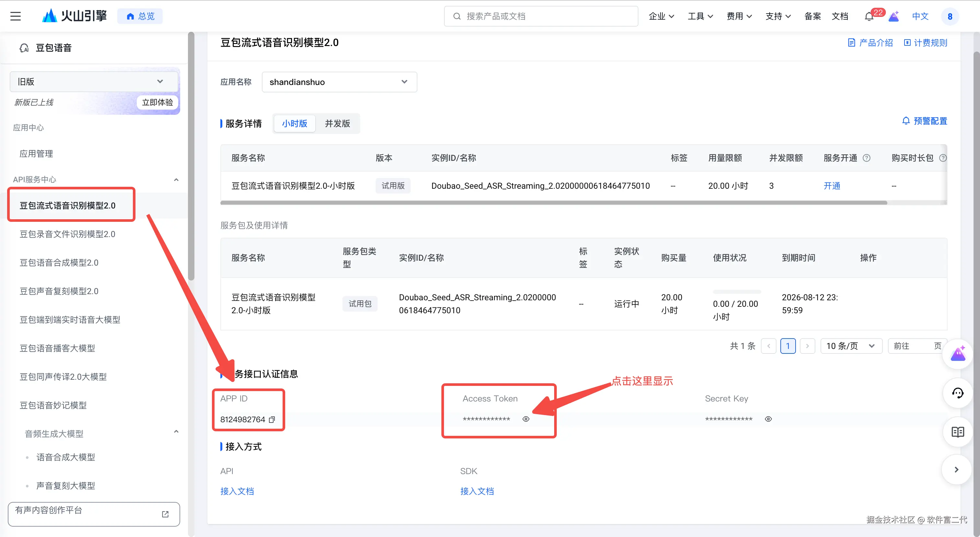The width and height of the screenshot is (980, 537).
Task: Click the 立即体验 button
Action: (157, 102)
